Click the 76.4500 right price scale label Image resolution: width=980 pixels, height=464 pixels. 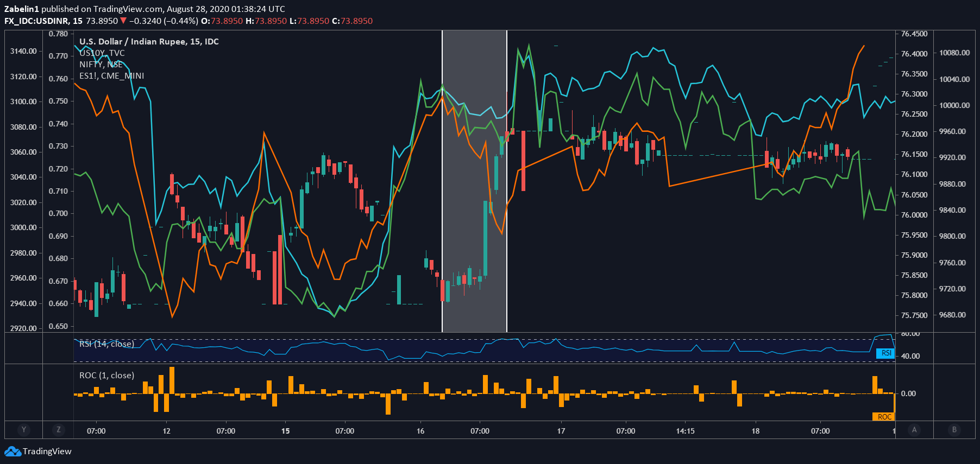914,34
